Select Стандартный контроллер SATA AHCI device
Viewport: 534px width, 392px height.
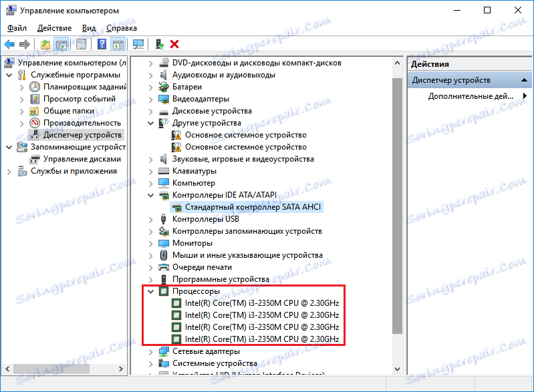pos(253,207)
